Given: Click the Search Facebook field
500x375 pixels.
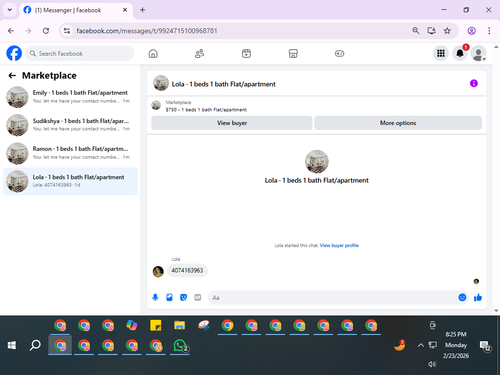Looking at the screenshot, I should pyautogui.click(x=80, y=53).
